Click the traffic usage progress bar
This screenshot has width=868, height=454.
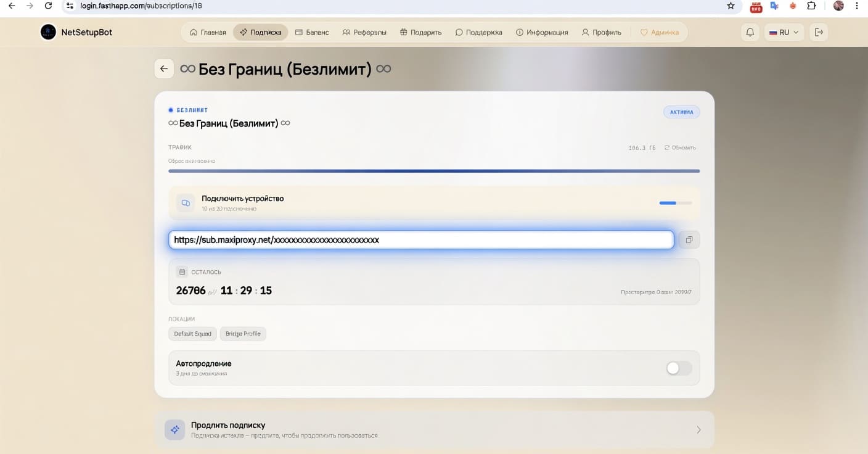pyautogui.click(x=434, y=171)
